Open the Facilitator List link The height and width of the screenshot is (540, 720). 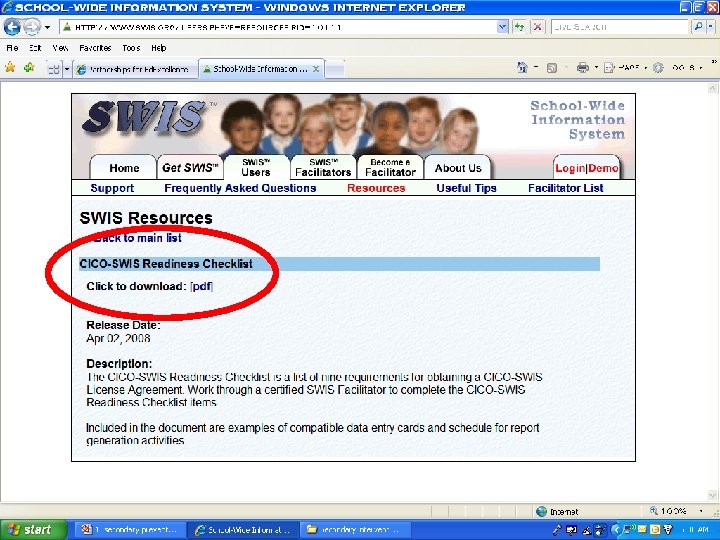tap(566, 188)
